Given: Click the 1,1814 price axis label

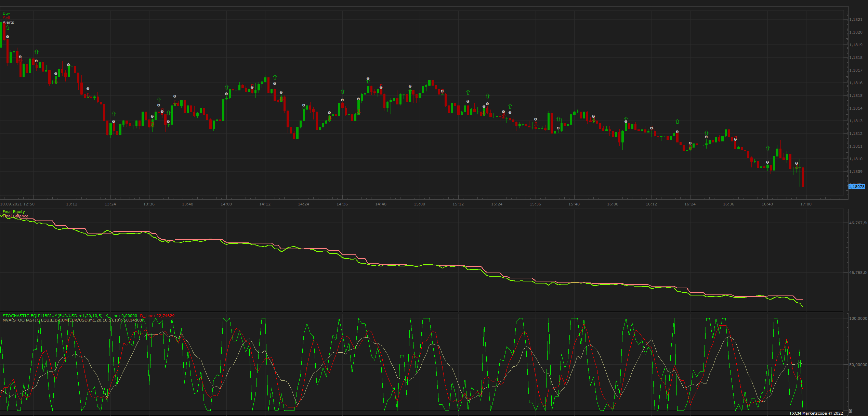Looking at the screenshot, I should pyautogui.click(x=856, y=108).
